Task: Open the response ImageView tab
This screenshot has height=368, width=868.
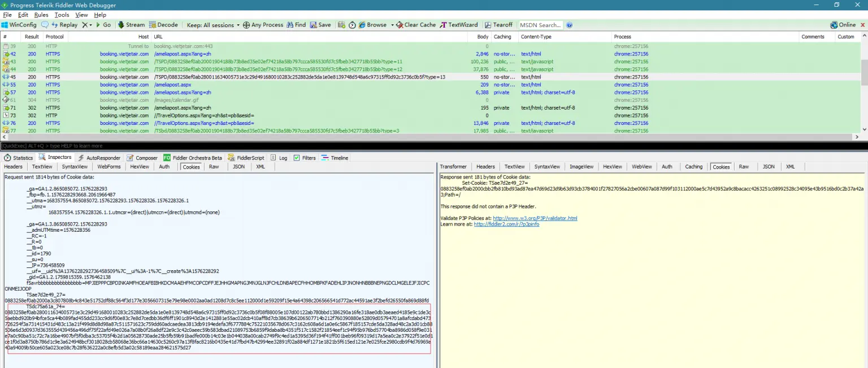Action: (582, 167)
